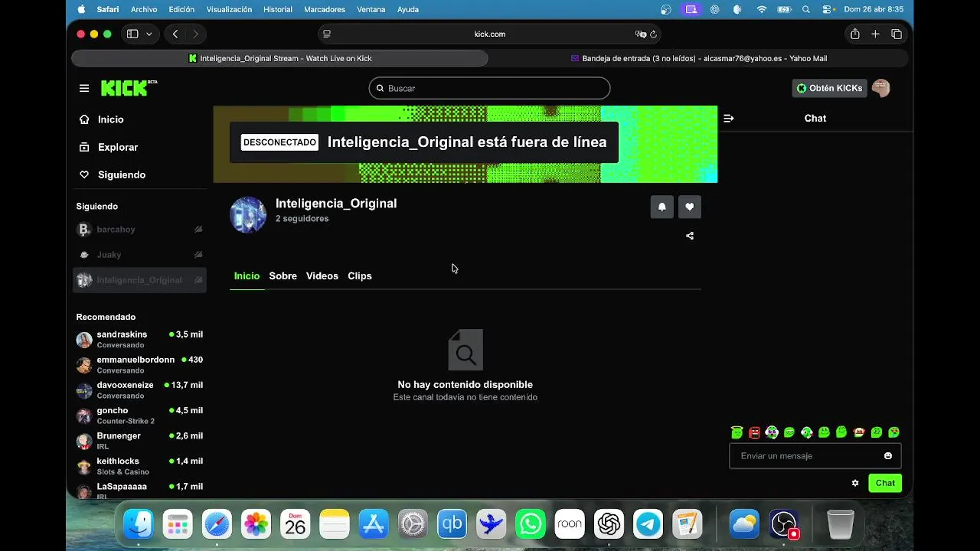This screenshot has height=551, width=980.
Task: Click the Obtén KICKs button
Action: click(829, 88)
